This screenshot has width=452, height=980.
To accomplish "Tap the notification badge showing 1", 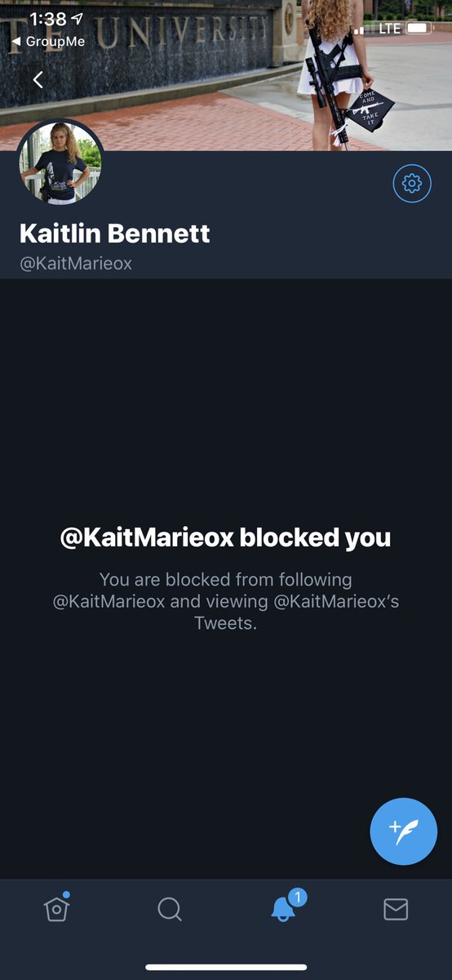I will click(298, 898).
